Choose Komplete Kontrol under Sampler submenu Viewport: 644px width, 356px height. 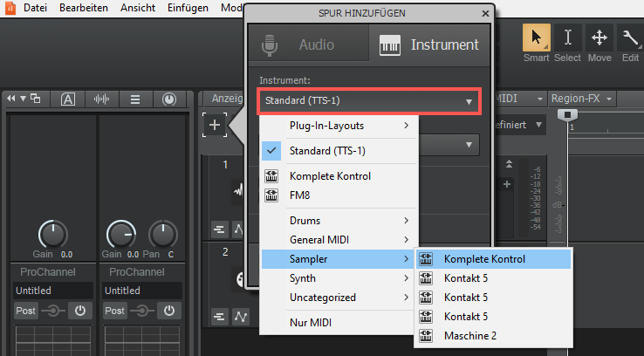pyautogui.click(x=493, y=259)
